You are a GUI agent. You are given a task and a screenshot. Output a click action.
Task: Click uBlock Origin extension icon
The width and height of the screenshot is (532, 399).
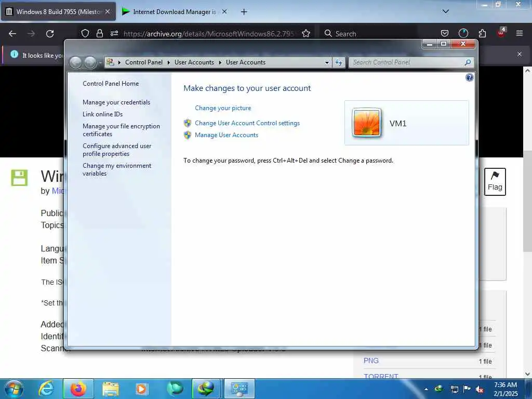[501, 33]
